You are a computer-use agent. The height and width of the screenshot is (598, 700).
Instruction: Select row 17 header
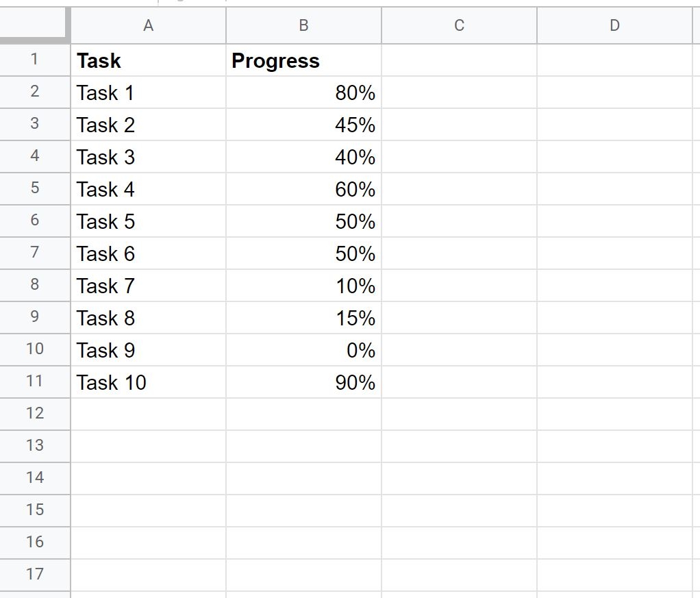35,575
